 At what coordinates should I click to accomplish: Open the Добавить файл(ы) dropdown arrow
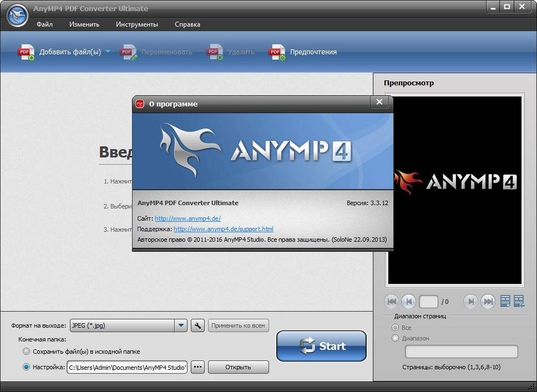[x=108, y=52]
